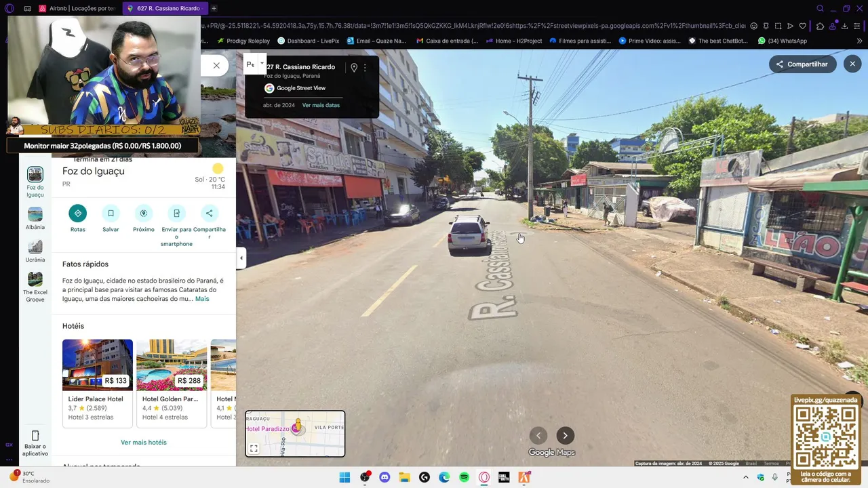Open Discord from the taskbar
This screenshot has height=488, width=868.
pos(384,477)
